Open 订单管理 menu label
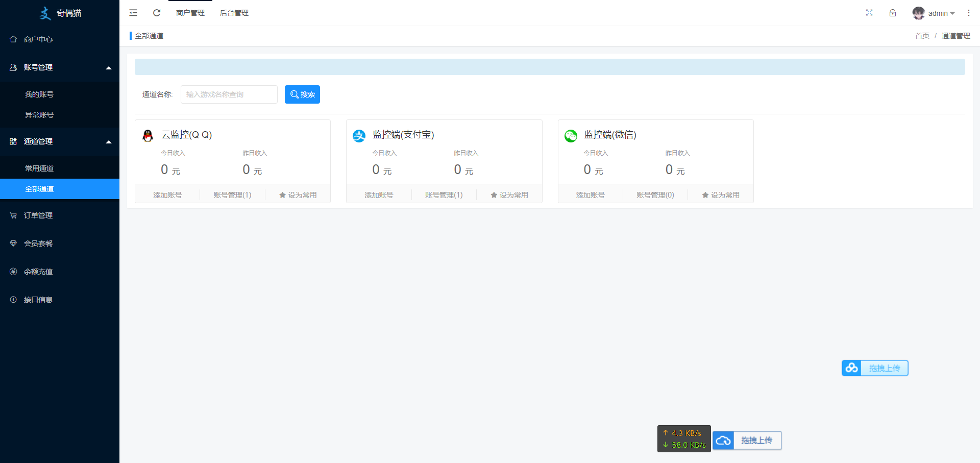 (38, 215)
